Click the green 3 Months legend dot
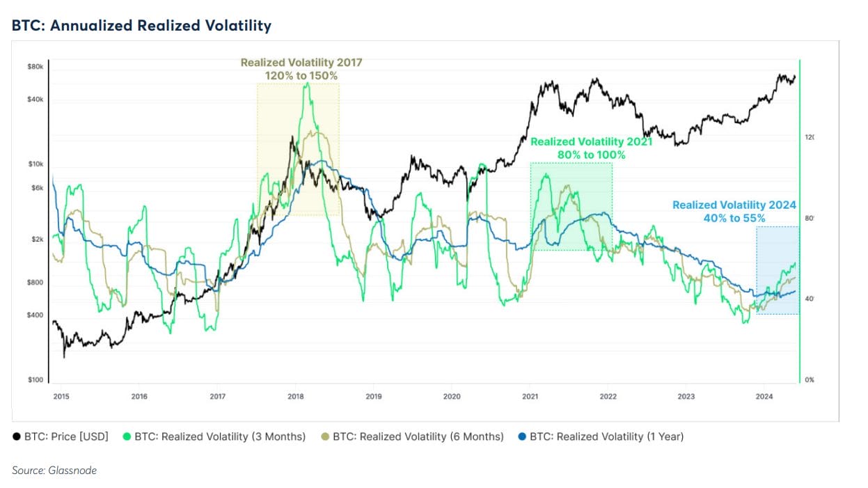The image size is (868, 488). point(125,437)
